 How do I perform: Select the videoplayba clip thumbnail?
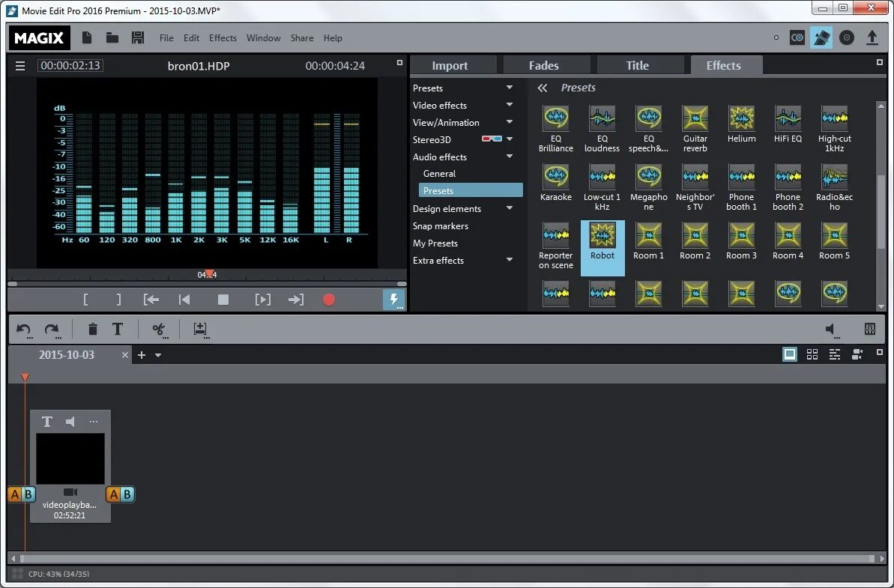pos(70,458)
